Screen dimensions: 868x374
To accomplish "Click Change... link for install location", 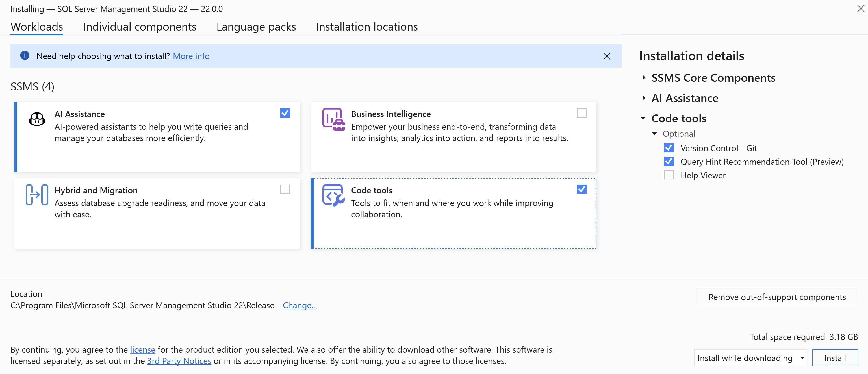I will click(299, 305).
